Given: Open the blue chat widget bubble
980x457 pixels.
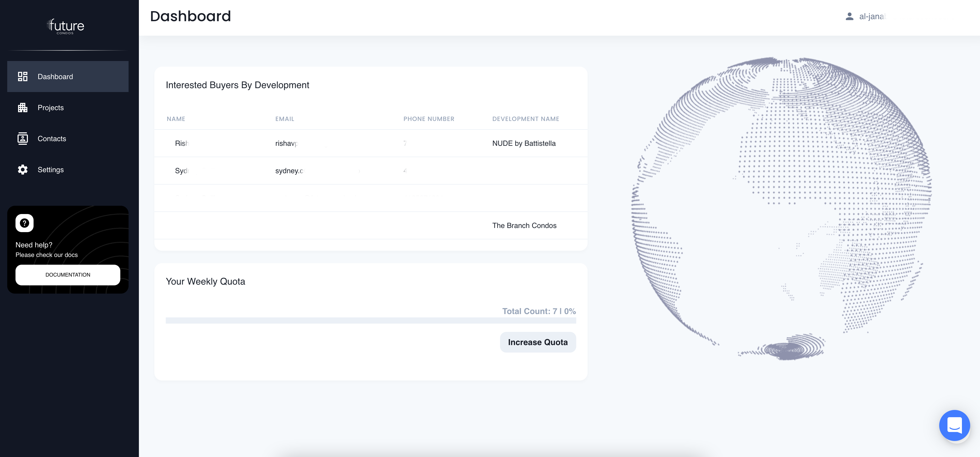Looking at the screenshot, I should pos(954,425).
